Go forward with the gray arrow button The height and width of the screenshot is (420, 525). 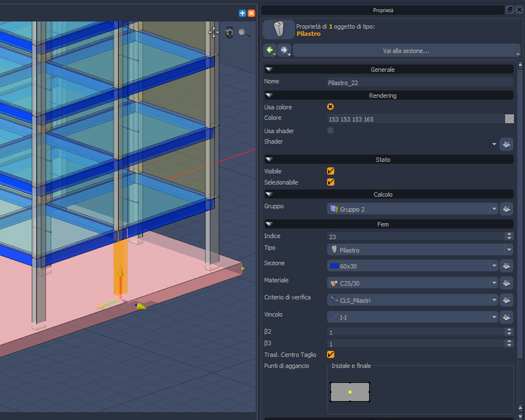click(284, 50)
